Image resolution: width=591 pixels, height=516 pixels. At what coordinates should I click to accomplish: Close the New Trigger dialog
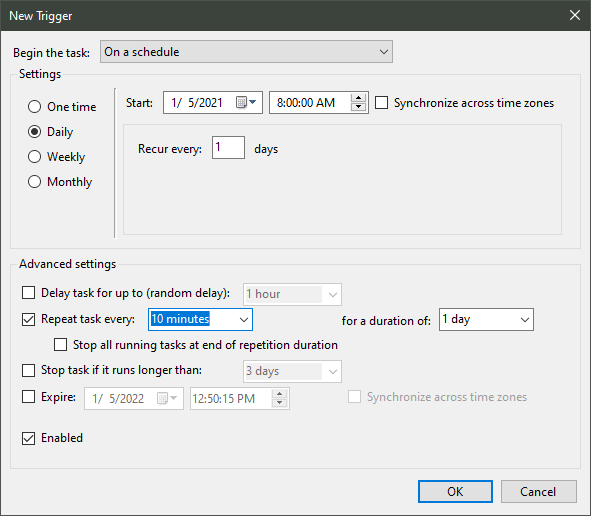(x=575, y=15)
